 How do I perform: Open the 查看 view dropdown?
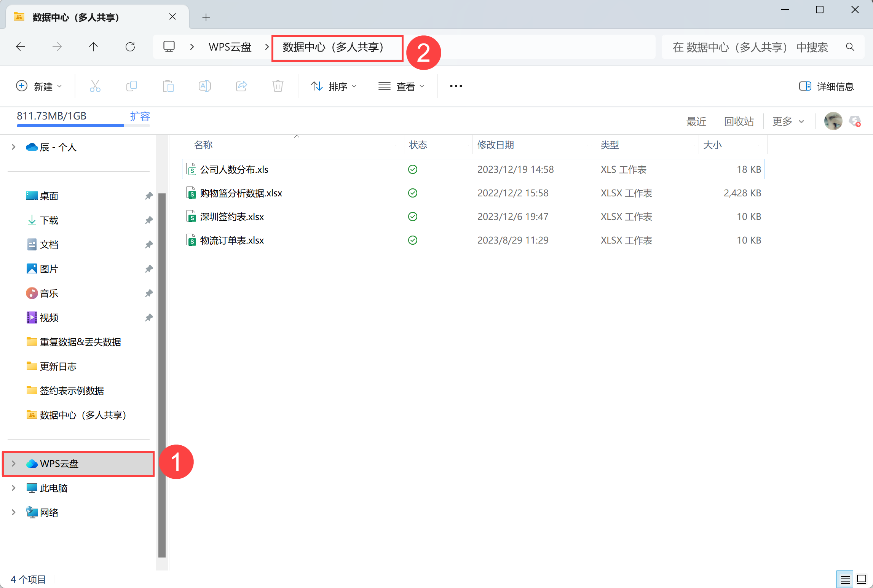[401, 86]
